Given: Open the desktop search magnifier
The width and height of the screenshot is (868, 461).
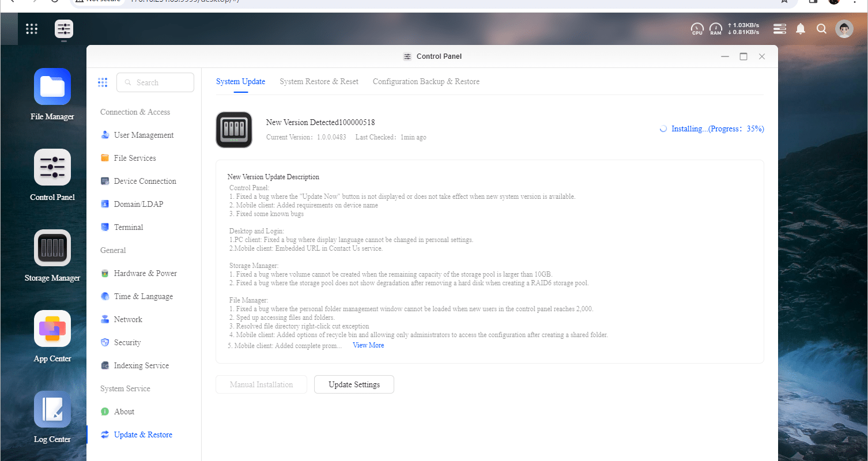Looking at the screenshot, I should point(822,29).
